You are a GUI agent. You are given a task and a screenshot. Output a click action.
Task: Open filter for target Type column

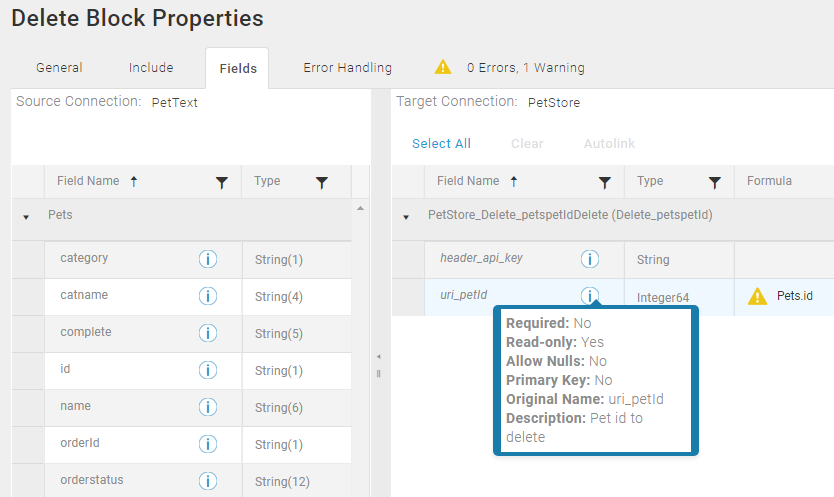715,183
